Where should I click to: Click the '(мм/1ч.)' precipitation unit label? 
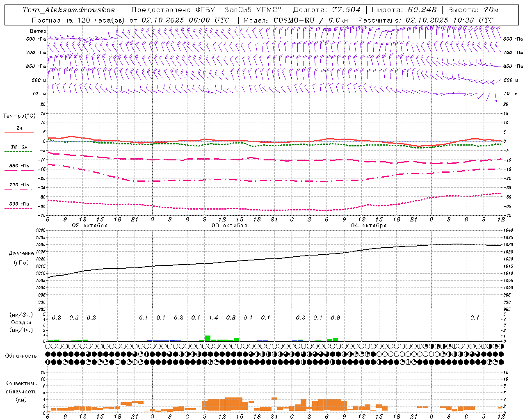coord(21,330)
